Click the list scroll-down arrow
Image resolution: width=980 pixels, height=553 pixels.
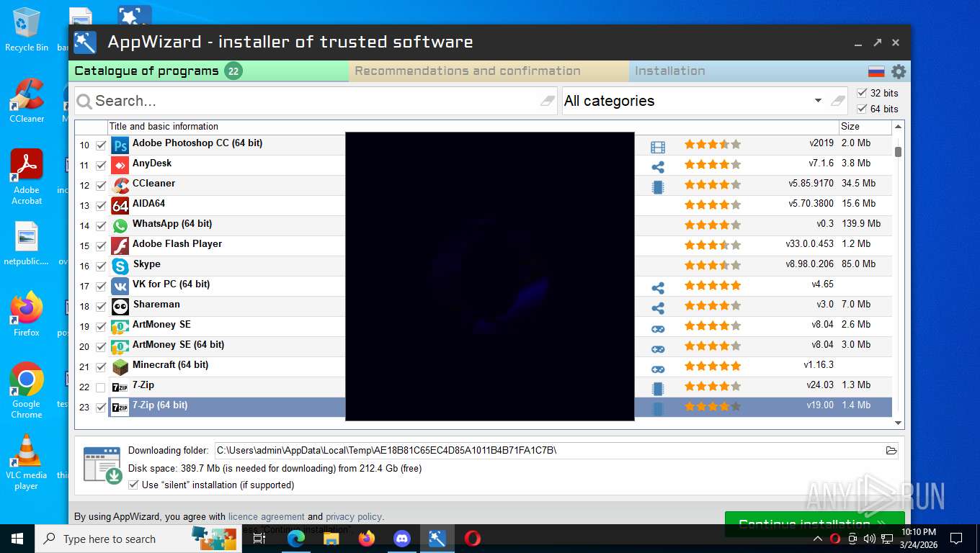coord(898,424)
